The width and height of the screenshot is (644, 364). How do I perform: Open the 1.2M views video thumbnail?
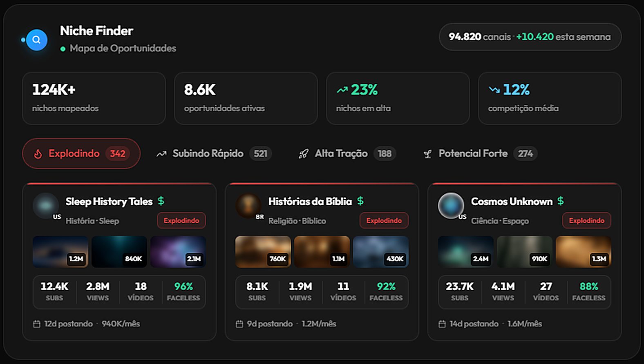[60, 252]
